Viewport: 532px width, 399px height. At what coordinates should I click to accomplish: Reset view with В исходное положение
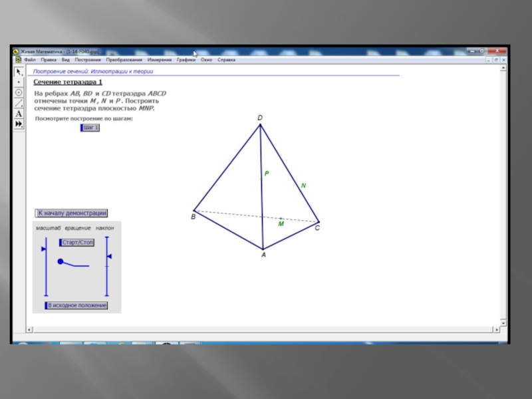[76, 305]
